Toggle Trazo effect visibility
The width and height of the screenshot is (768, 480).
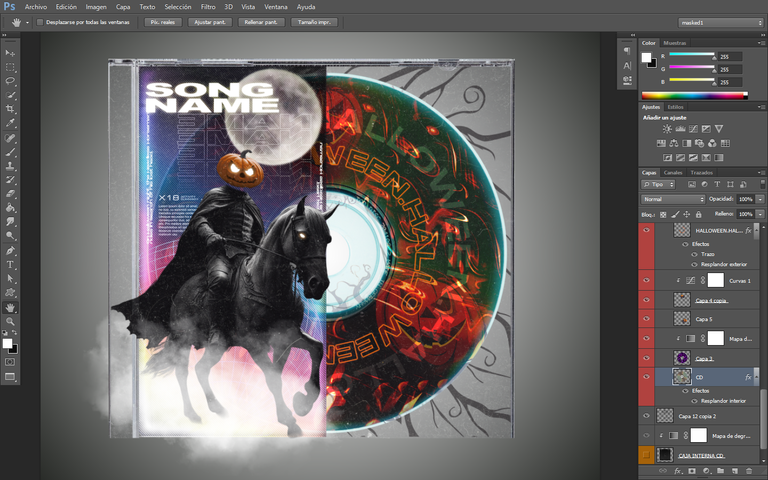click(x=694, y=254)
